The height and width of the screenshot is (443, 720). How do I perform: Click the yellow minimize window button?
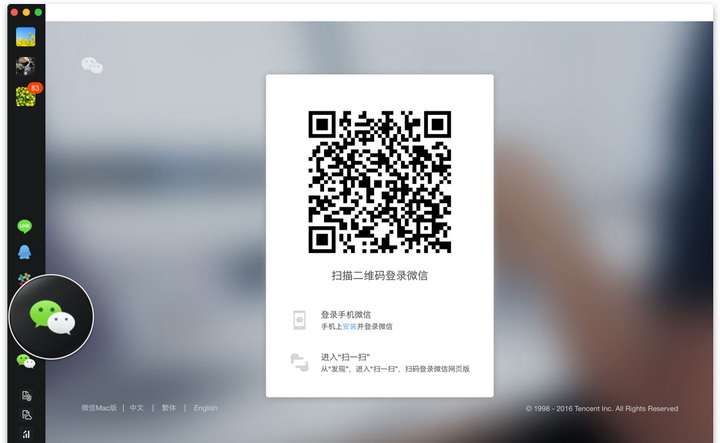coord(26,12)
